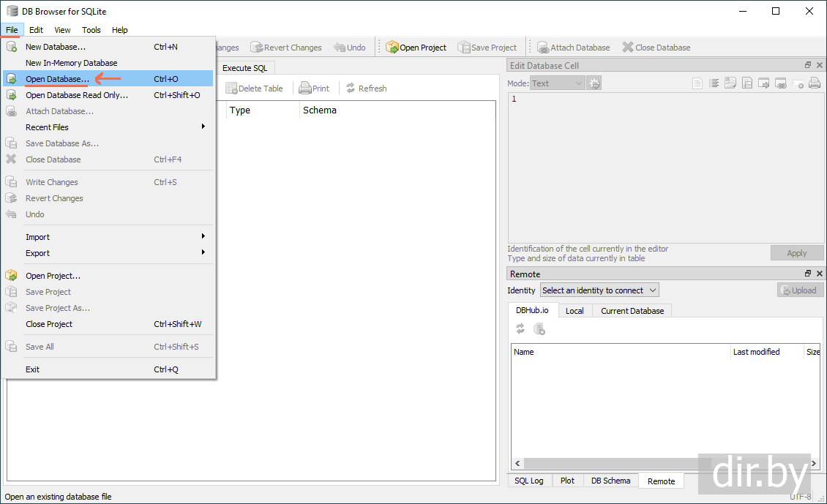Click inside the cell editor text area
Screen dimensions: 827x504
point(665,168)
